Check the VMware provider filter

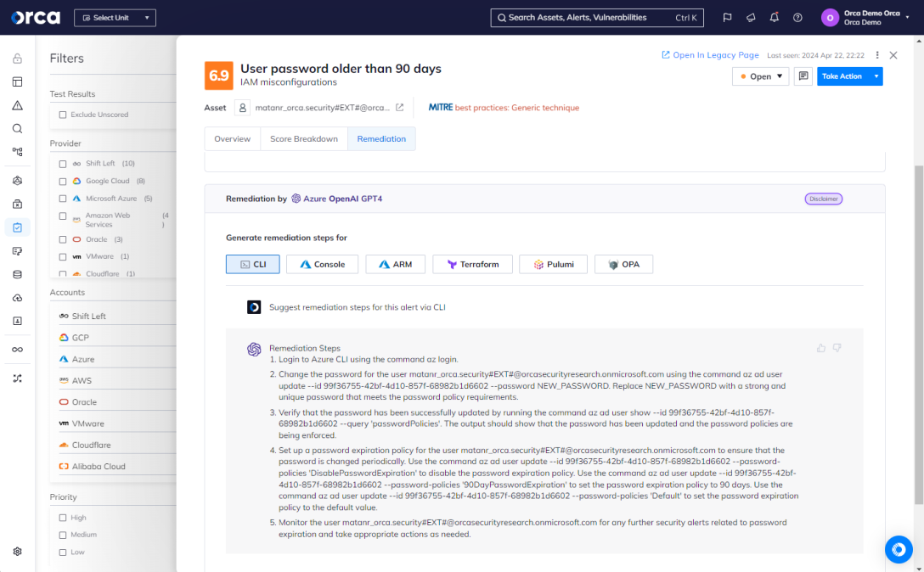(x=63, y=257)
